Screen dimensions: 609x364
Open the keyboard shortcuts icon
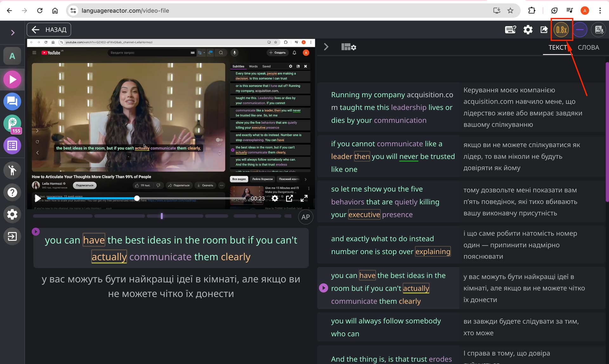coord(510,30)
